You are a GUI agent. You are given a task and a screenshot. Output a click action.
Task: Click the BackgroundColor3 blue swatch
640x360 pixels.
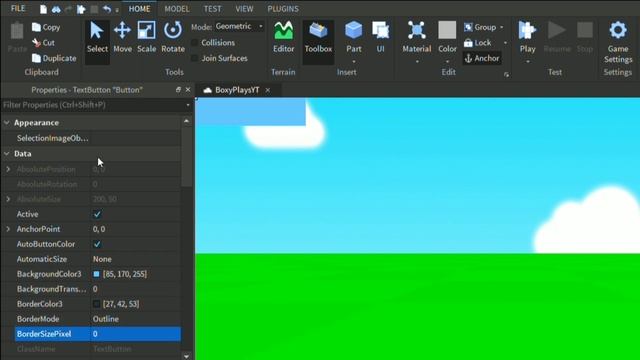(96, 274)
